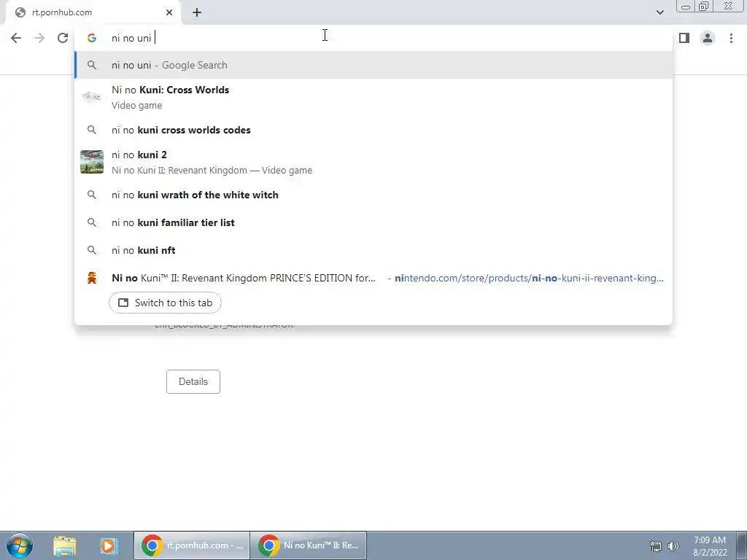The image size is (747, 560).
Task: Open a new tab with the plus button
Action: [x=197, y=13]
